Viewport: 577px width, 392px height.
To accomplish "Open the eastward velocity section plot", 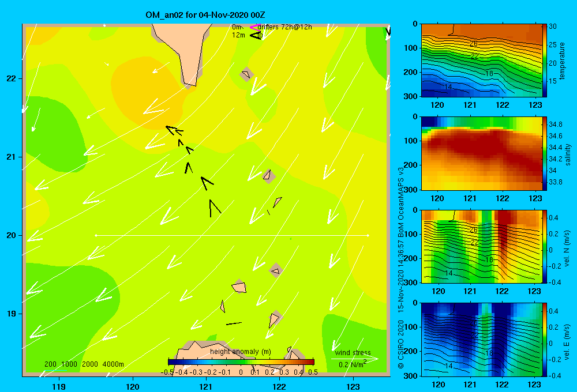I will [482, 340].
